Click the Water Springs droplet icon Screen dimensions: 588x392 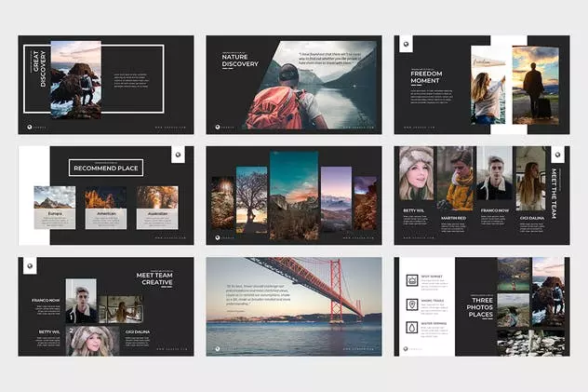click(412, 328)
